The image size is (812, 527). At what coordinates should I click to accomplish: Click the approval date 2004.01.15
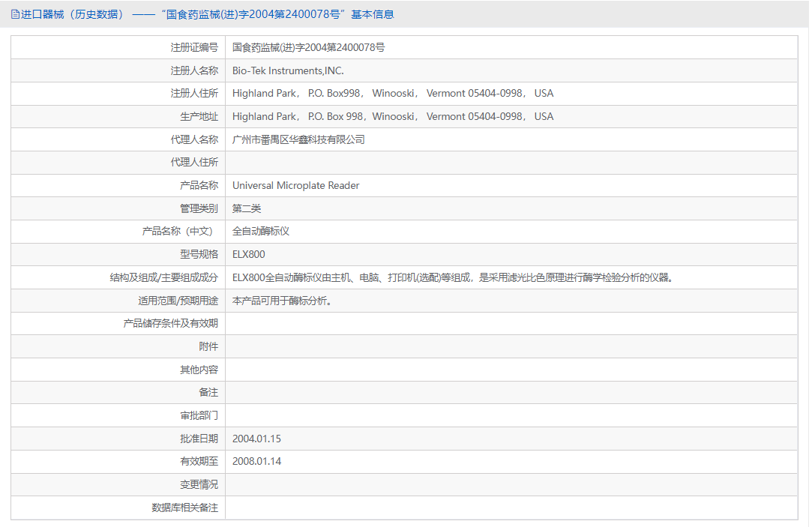click(x=256, y=439)
